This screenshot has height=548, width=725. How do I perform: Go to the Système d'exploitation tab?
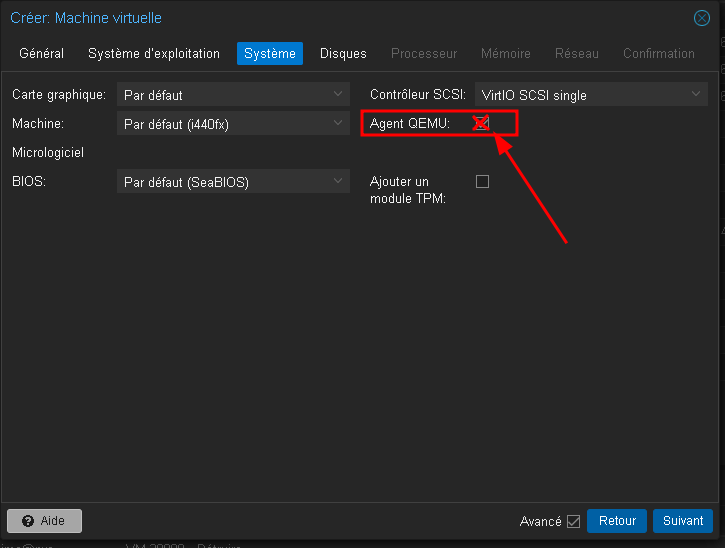(154, 54)
